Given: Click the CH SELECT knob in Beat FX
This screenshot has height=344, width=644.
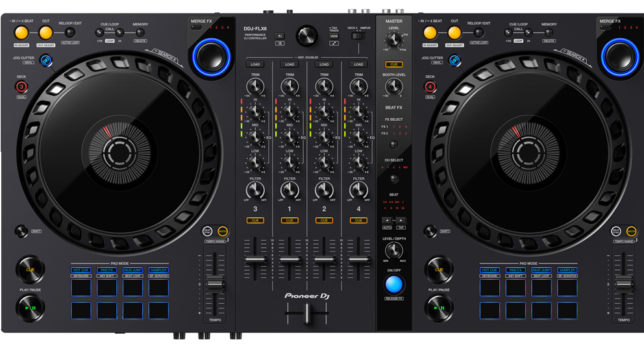Looking at the screenshot, I should click(394, 179).
